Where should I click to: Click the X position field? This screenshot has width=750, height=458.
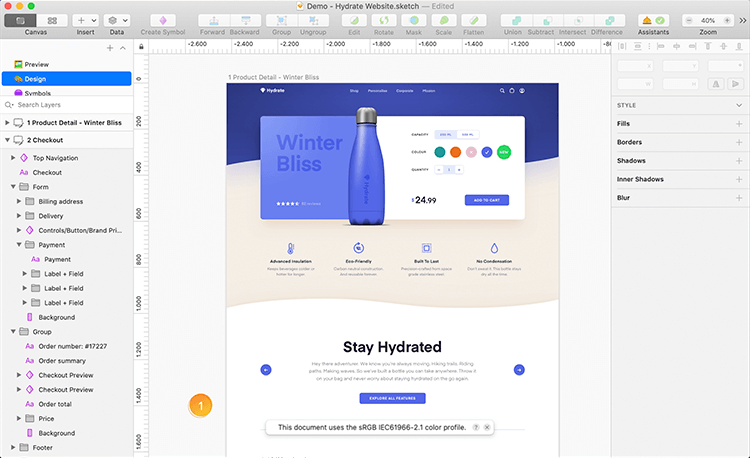click(635, 66)
